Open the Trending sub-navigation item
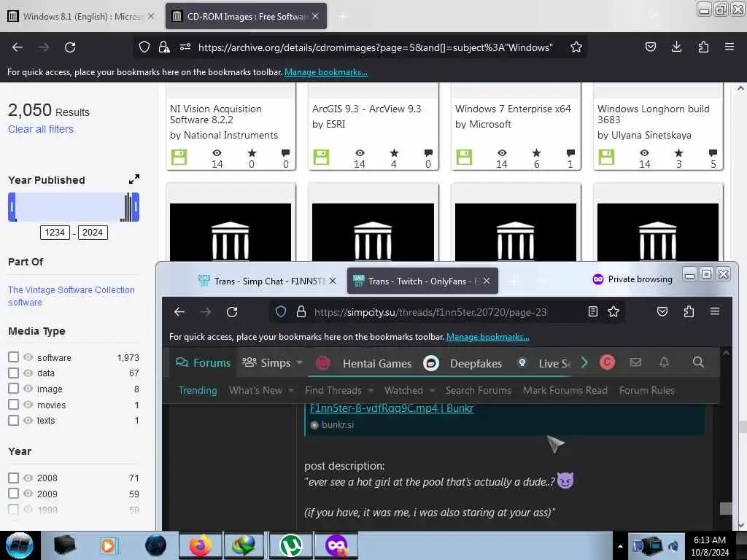Screen dimensions: 747x560 198,391
